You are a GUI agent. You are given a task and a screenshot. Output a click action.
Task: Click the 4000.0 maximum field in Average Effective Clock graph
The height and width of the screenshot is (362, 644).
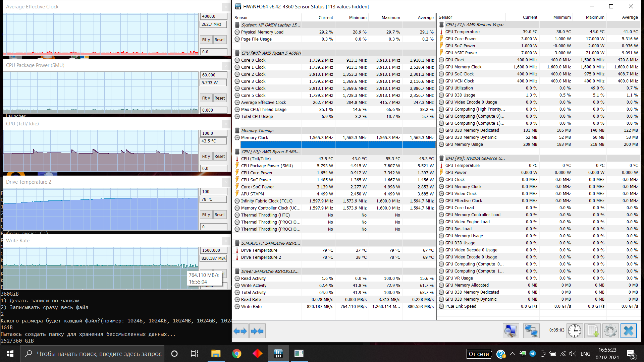pos(214,16)
